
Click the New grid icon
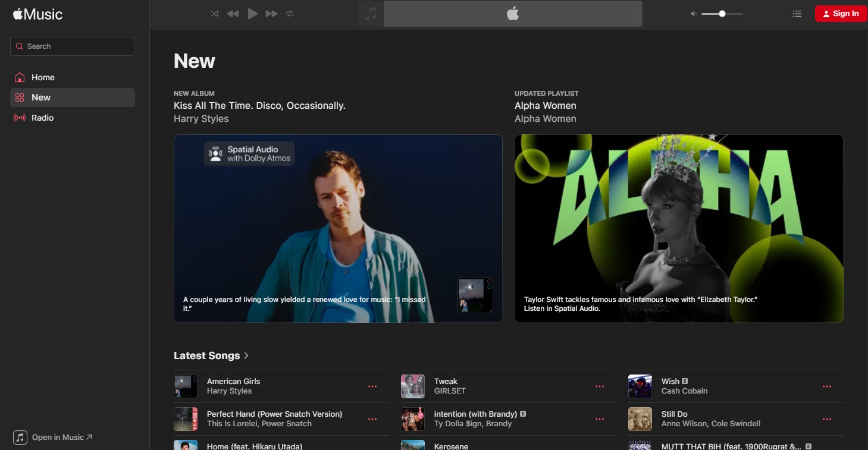pyautogui.click(x=20, y=97)
